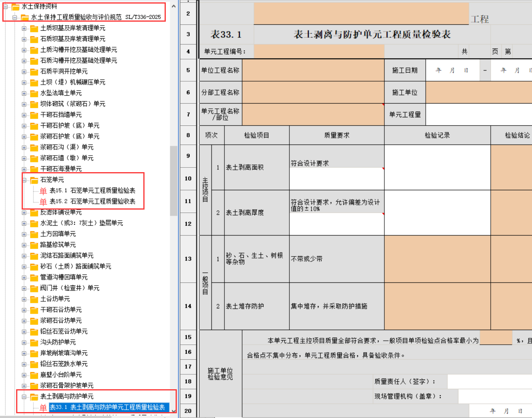Click the tree panel scroll-down arrow
The width and height of the screenshot is (532, 418).
(174, 411)
